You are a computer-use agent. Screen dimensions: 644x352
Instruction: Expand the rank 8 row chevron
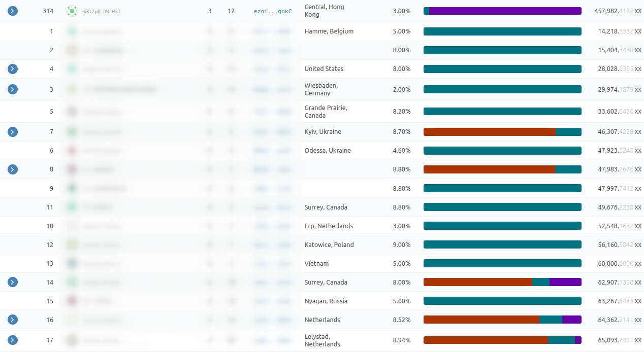click(13, 169)
